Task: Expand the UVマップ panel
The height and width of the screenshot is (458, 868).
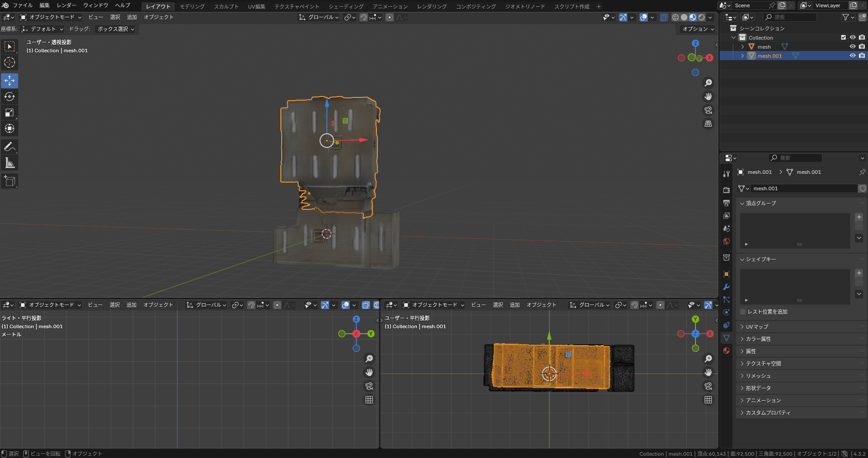Action: (x=756, y=326)
